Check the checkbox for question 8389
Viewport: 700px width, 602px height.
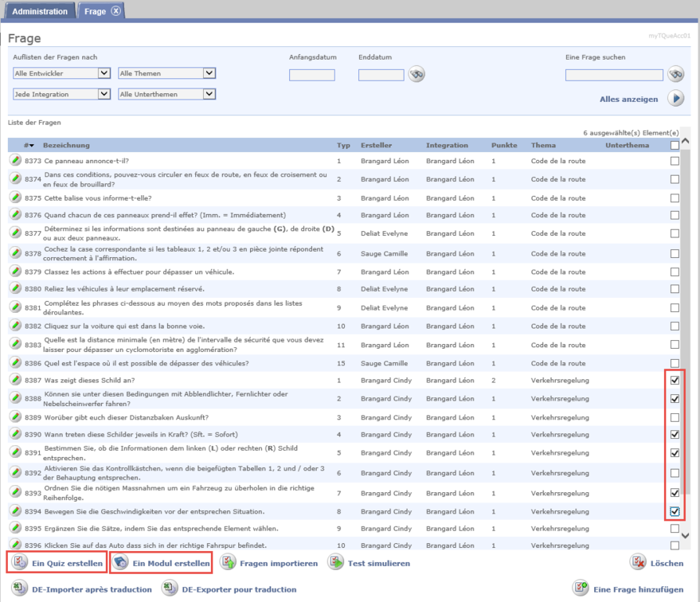[675, 417]
